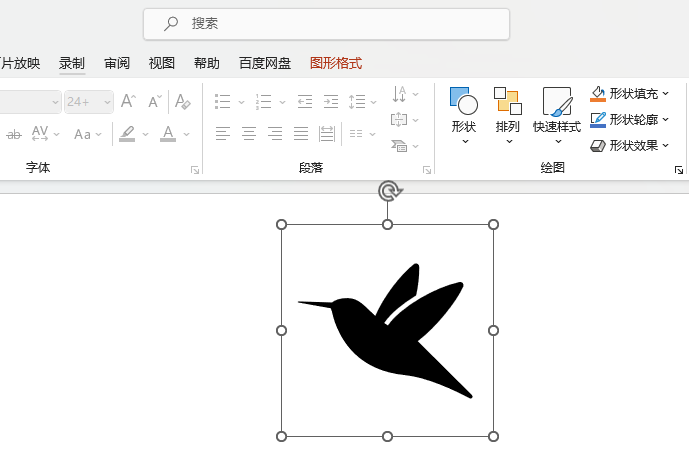Toggle strikethrough text formatting
This screenshot has height=474, width=689.
coord(14,134)
